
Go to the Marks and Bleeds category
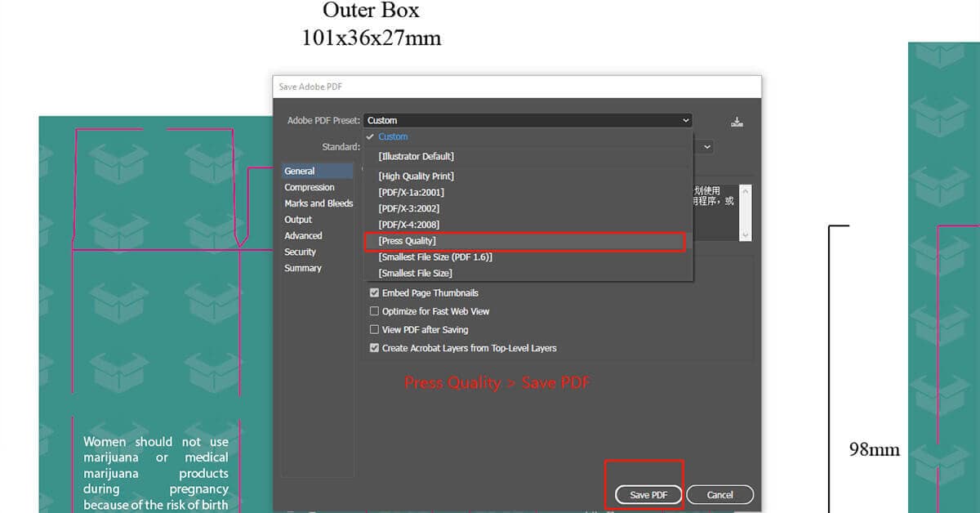click(x=318, y=203)
